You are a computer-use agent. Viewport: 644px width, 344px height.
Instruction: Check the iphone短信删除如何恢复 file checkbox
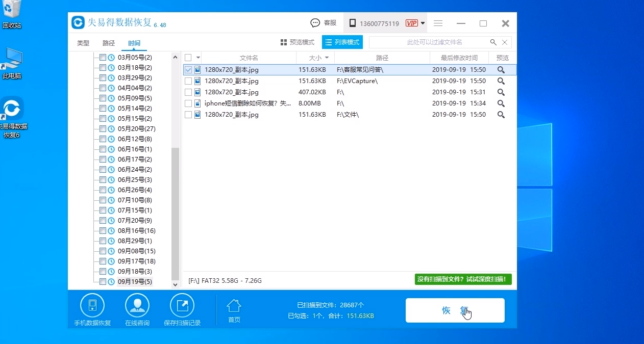click(188, 103)
